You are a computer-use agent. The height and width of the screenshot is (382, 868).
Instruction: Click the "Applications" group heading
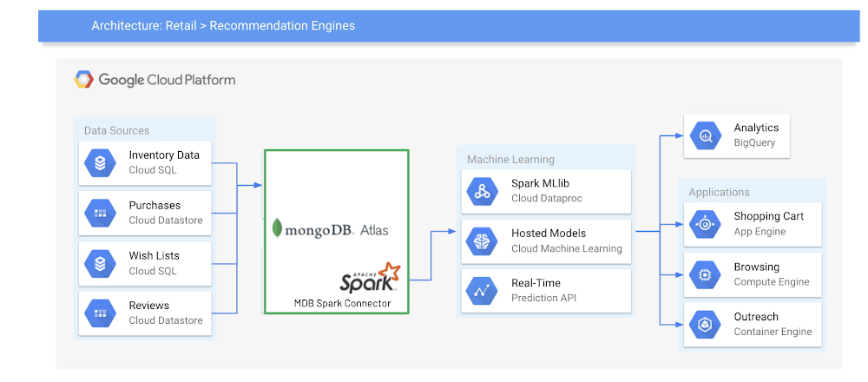tap(719, 193)
